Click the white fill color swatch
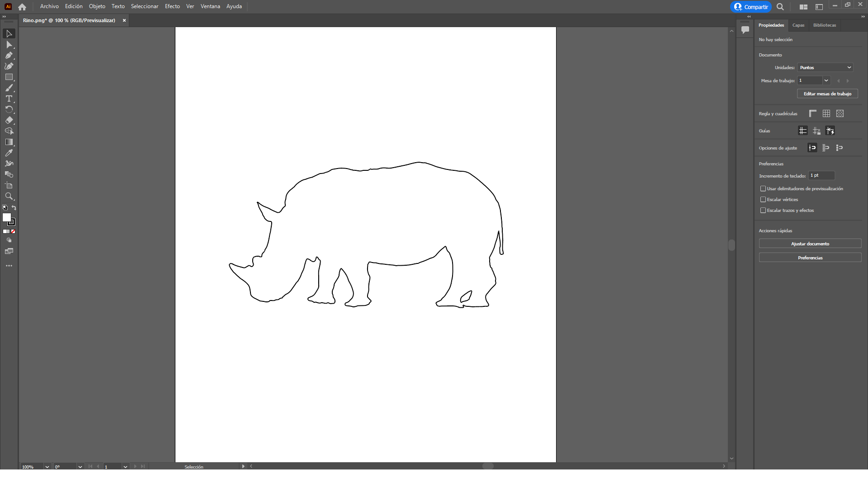Screen dimensions: 868x488 pos(6,217)
